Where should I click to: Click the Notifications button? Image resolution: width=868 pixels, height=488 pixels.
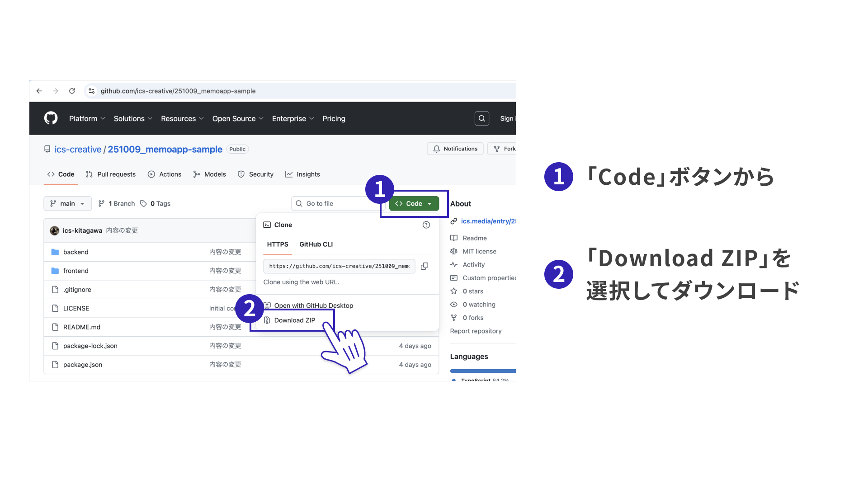point(455,149)
